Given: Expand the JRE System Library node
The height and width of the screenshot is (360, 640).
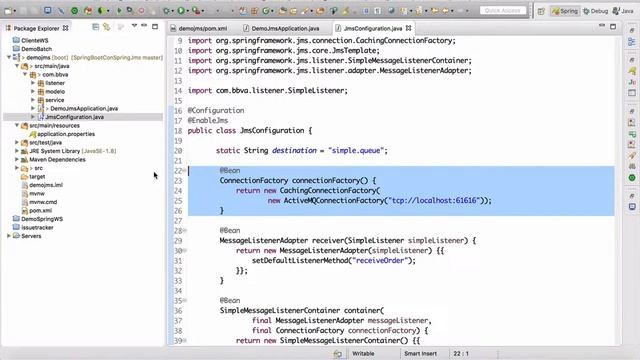Looking at the screenshot, I should tap(17, 151).
